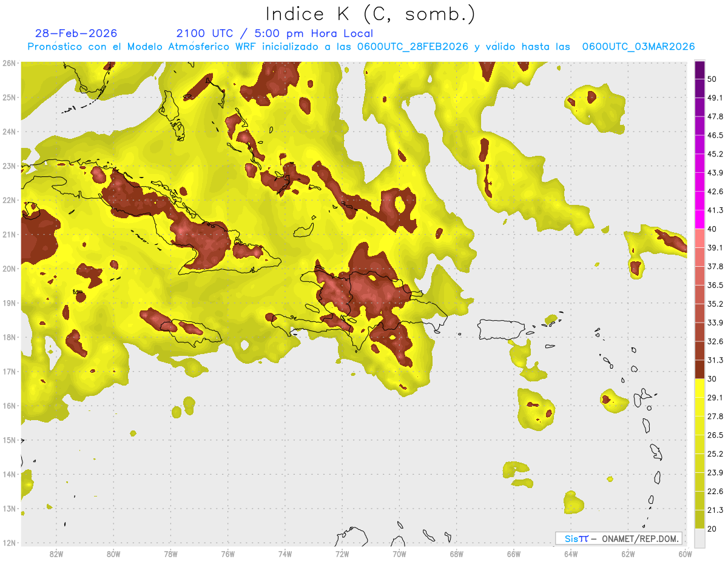Screen dimensions: 728x562
Task: Click the colorbar value label 26.5
Action: point(715,435)
